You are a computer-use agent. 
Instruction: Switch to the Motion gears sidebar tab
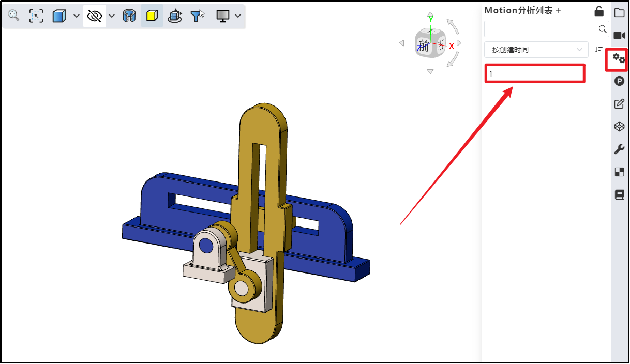619,58
